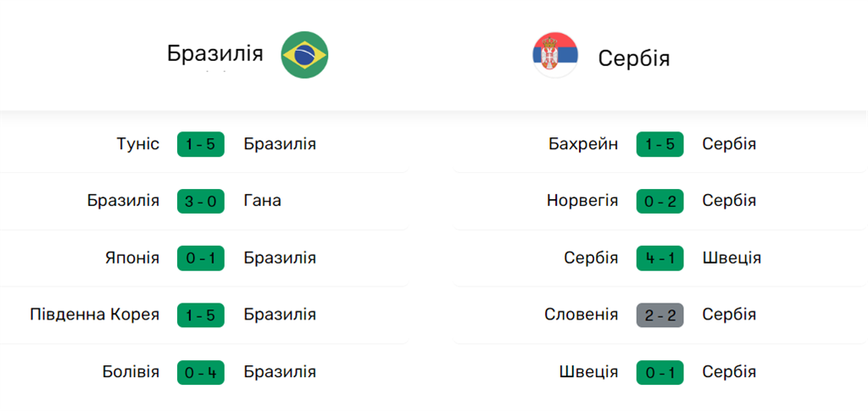868x411 pixels.
Task: Click the Південна Корея team name
Action: [95, 314]
